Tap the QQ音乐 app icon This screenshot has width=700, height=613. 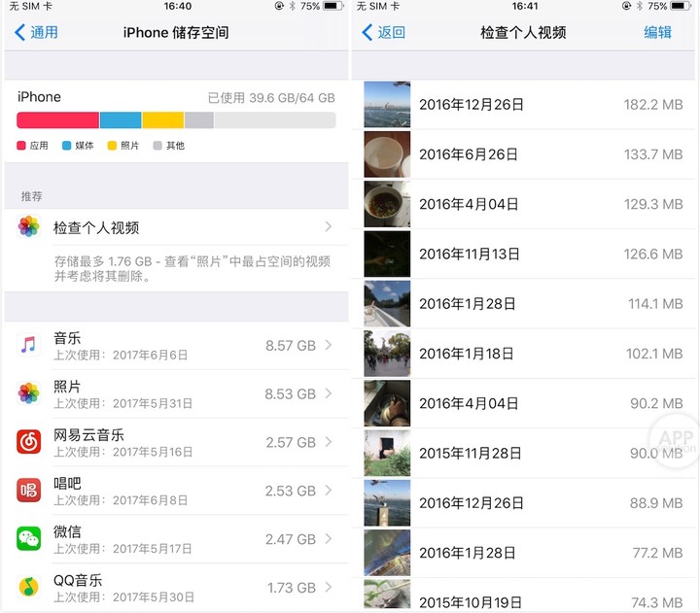29,587
